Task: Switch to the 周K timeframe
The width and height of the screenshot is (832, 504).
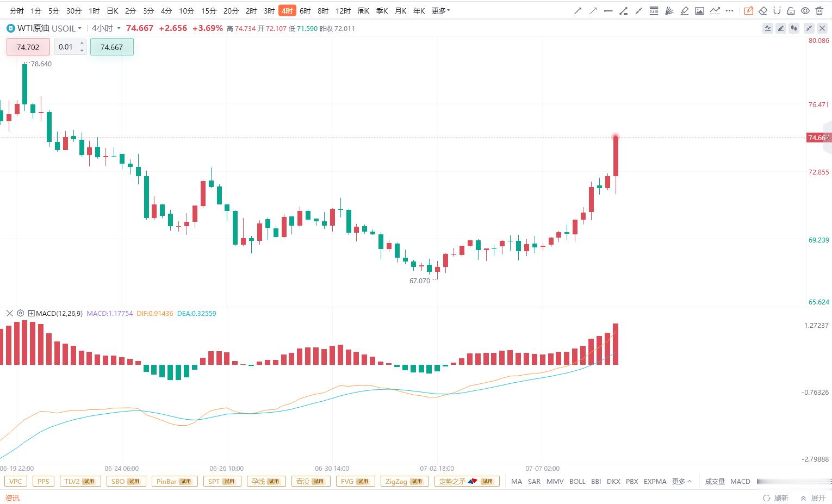Action: 364,11
